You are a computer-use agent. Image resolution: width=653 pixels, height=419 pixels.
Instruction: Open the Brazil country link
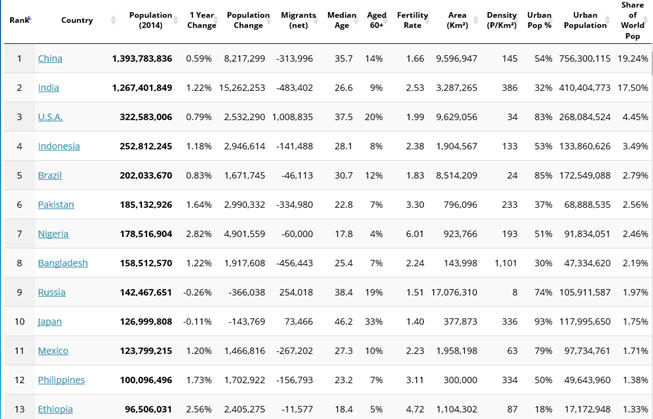point(50,175)
